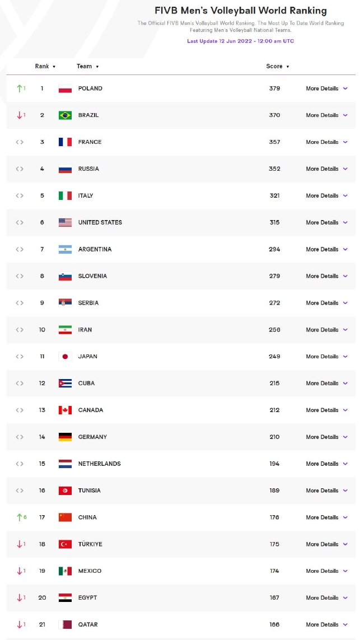Click the NETHERLANDS team name
Image resolution: width=364 pixels, height=640 pixels.
click(x=100, y=464)
